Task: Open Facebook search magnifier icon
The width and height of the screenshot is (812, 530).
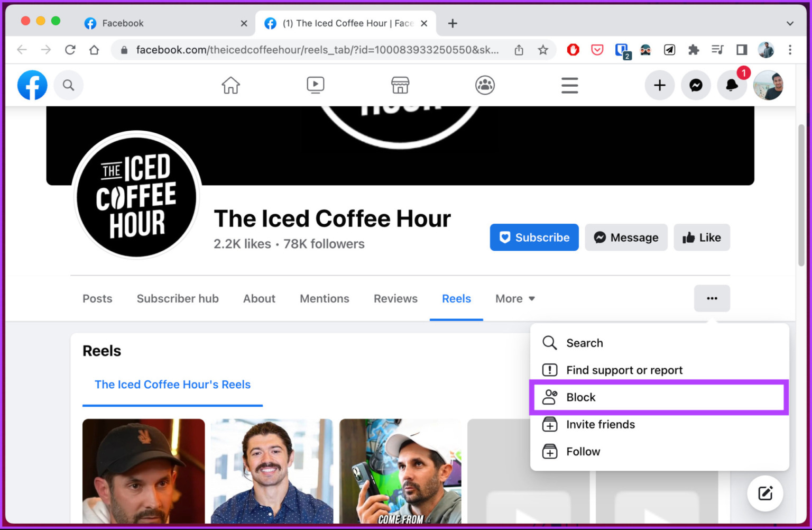Action: (x=68, y=85)
